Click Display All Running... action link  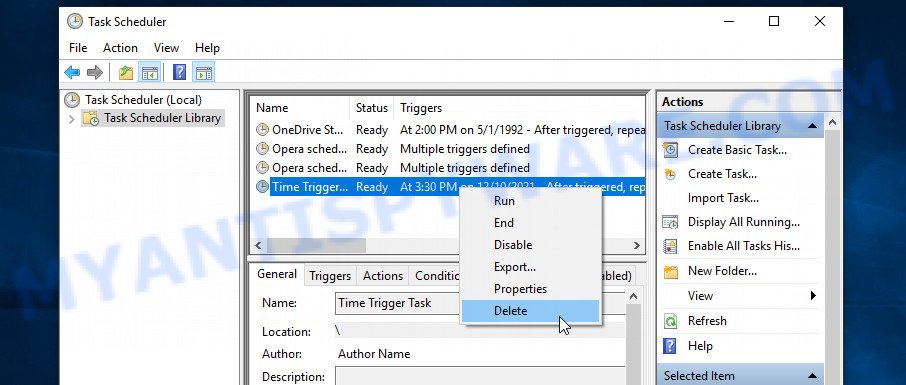pyautogui.click(x=744, y=222)
